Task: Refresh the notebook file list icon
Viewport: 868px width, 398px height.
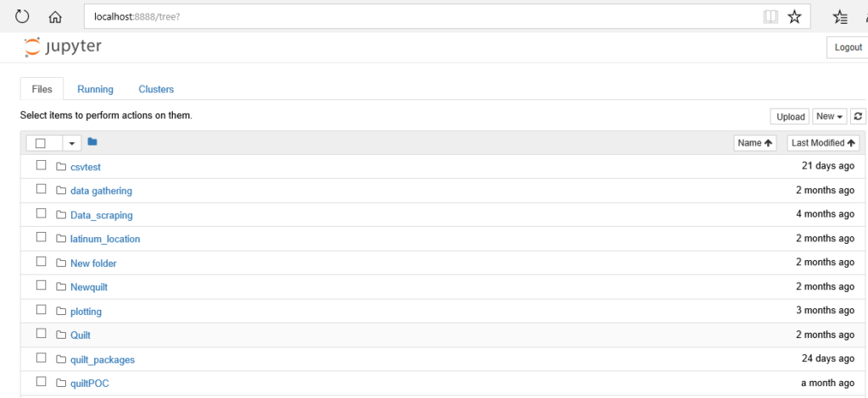Action: [x=858, y=116]
